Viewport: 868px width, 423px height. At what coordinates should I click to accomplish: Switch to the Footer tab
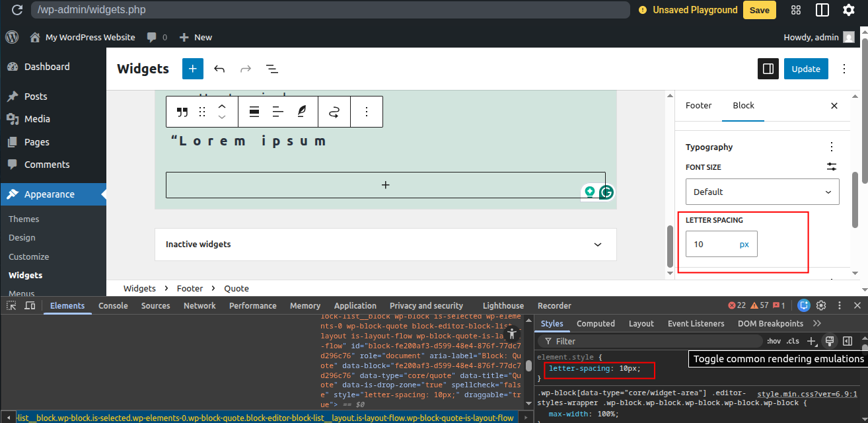pyautogui.click(x=698, y=106)
